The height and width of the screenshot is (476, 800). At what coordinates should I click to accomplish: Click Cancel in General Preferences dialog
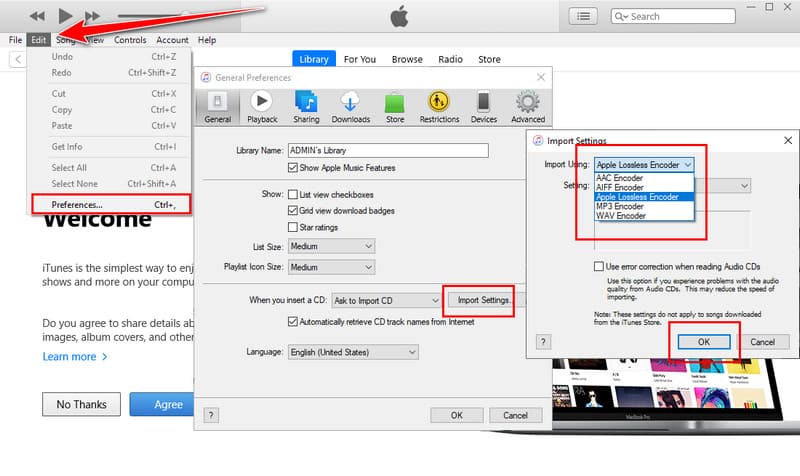click(x=515, y=415)
